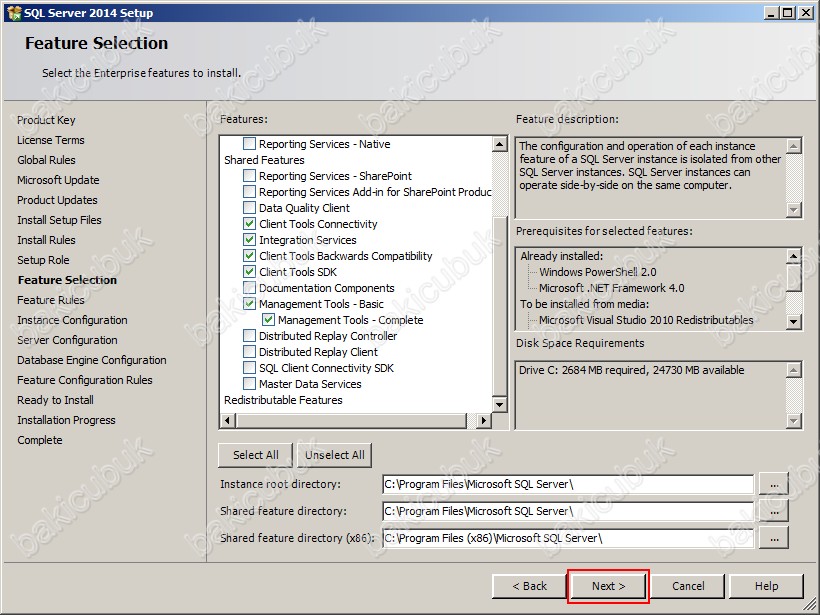
Task: Tick the Data Quality Client checkbox
Action: click(250, 208)
